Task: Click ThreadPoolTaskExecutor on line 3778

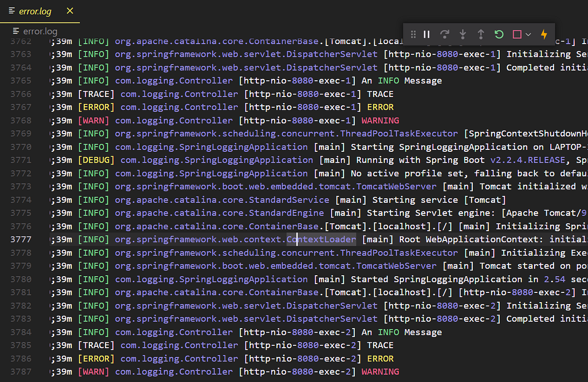Action: [399, 253]
